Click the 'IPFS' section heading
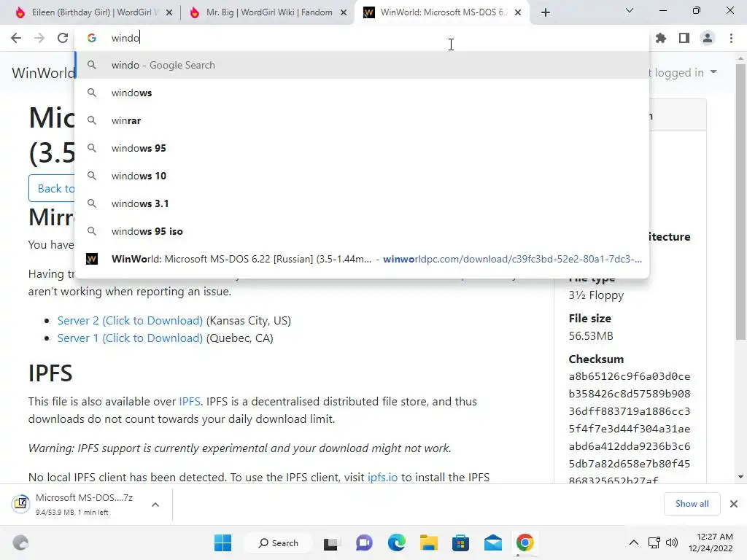This screenshot has height=560, width=747. coord(50,373)
